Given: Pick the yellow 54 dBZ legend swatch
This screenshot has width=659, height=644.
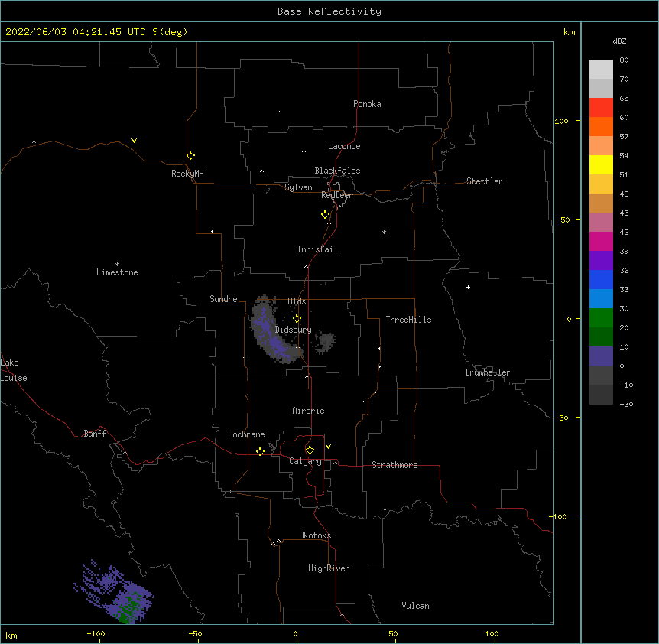Looking at the screenshot, I should 601,164.
